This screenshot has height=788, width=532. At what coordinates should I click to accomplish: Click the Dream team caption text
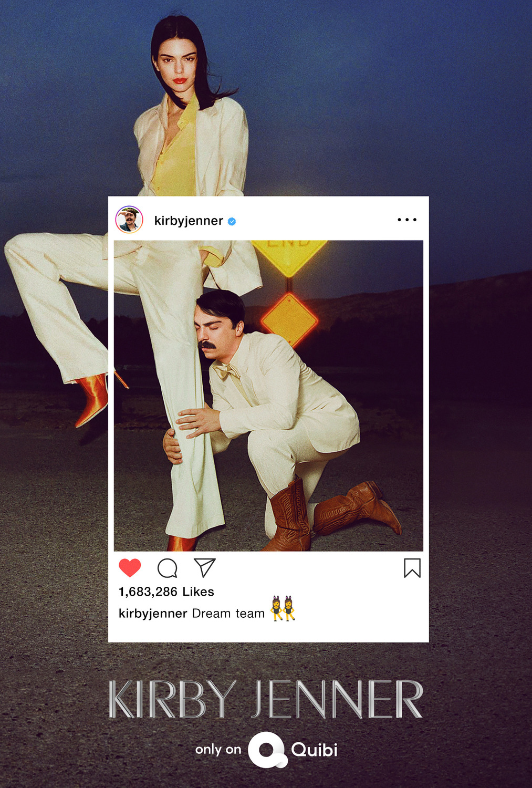coord(228,613)
